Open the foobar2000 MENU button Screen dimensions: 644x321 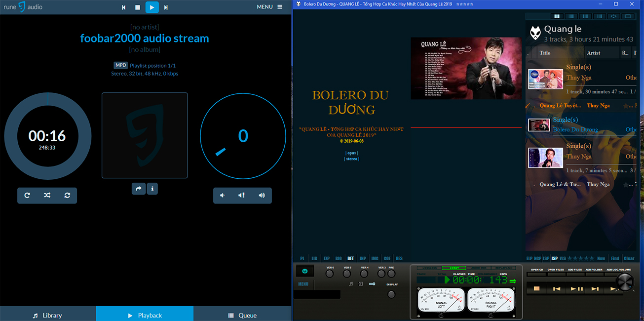point(303,284)
